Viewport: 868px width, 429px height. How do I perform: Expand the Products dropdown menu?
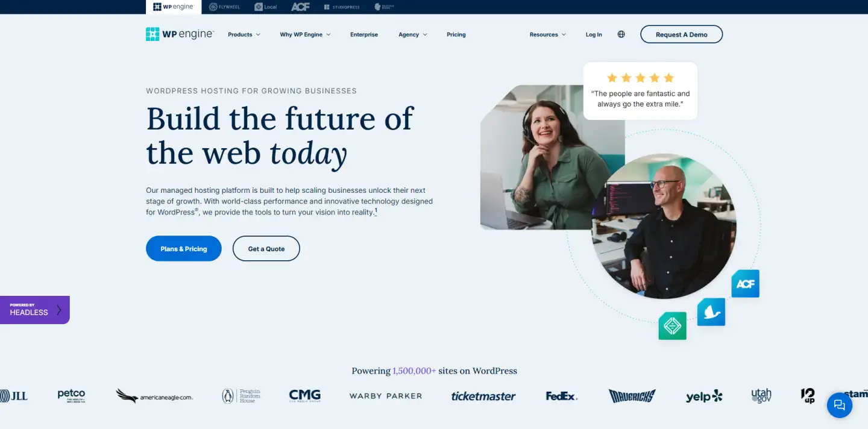point(244,34)
